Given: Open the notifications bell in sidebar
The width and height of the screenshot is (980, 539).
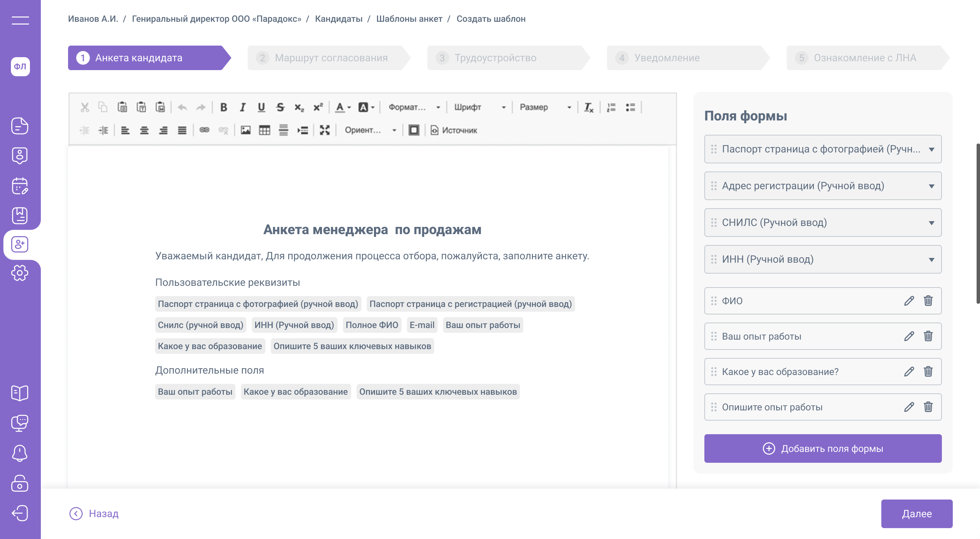Looking at the screenshot, I should coord(20,453).
